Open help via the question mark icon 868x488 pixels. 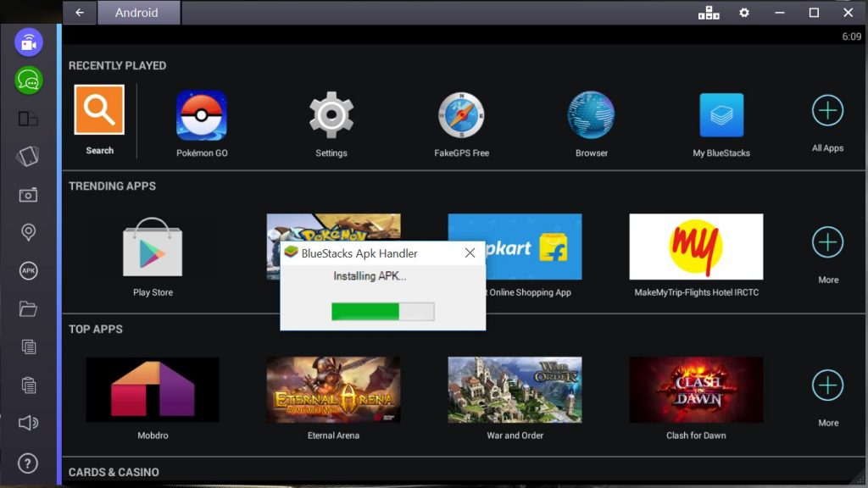29,463
